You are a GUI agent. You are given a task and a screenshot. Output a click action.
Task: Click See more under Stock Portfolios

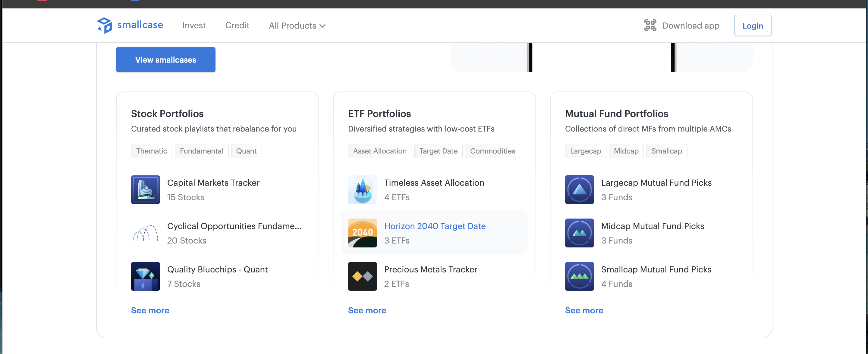[x=150, y=310]
